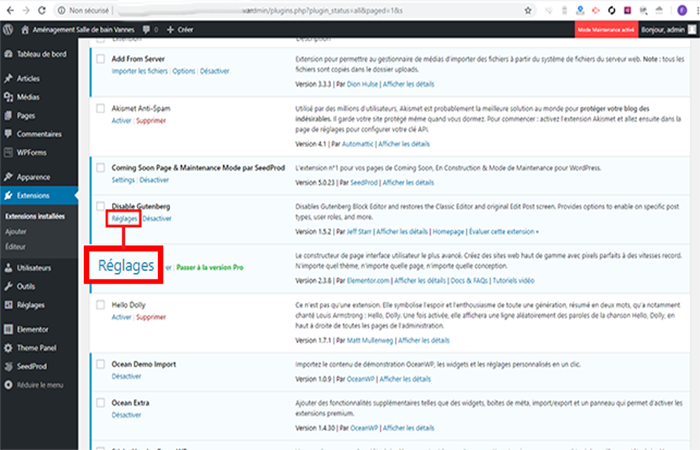
Task: Click the browser back arrow
Action: (10, 10)
